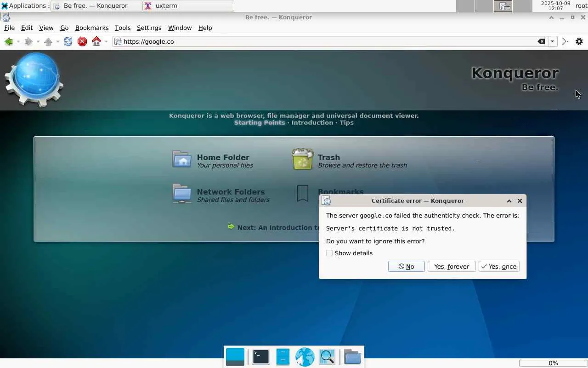The image size is (588, 368).
Task: Stop loading with the red Stop icon
Action: coord(82,41)
